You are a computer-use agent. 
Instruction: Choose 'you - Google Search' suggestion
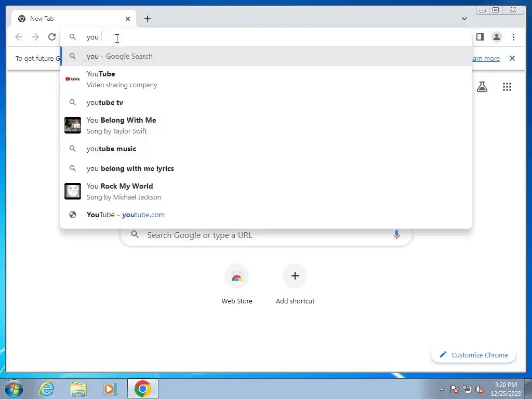(x=266, y=56)
